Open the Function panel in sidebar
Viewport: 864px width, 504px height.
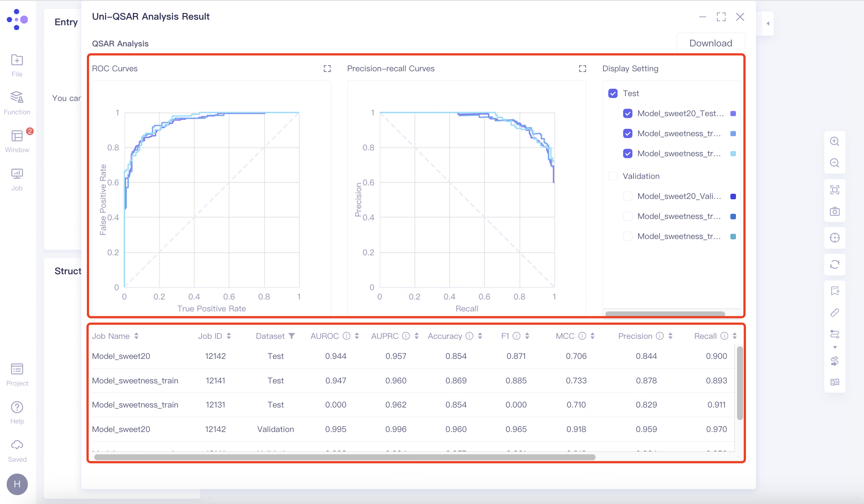click(x=17, y=102)
